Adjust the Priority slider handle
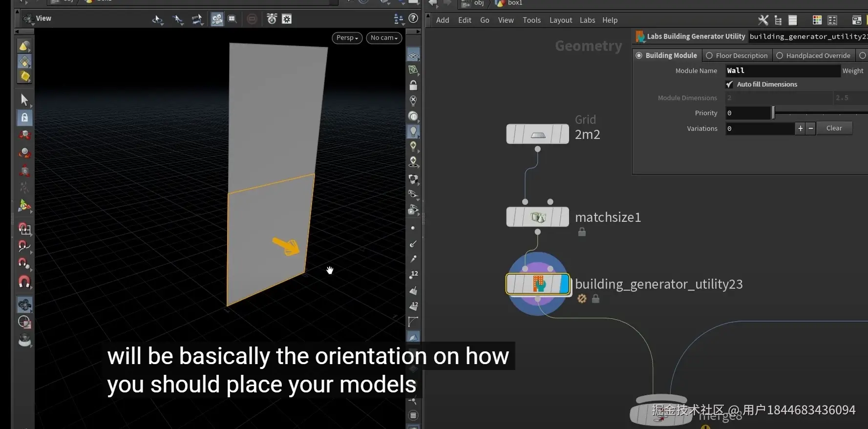Screen dimensions: 868x429 (773, 113)
